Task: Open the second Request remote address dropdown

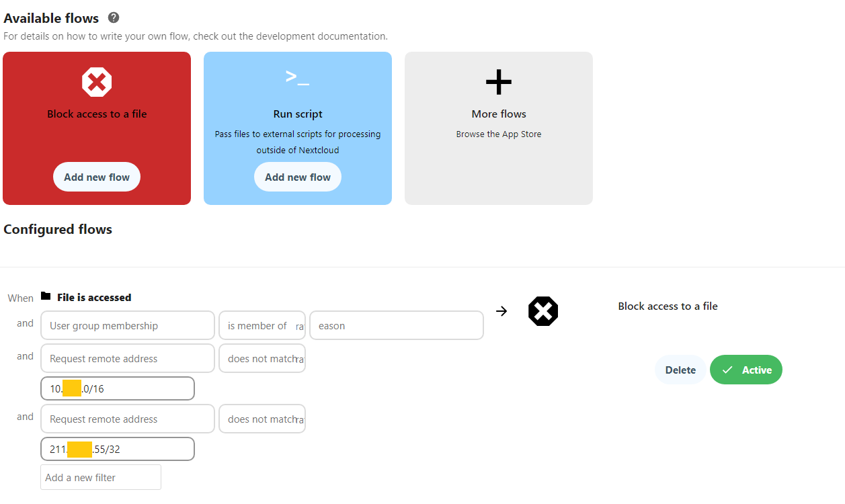Action: (127, 418)
